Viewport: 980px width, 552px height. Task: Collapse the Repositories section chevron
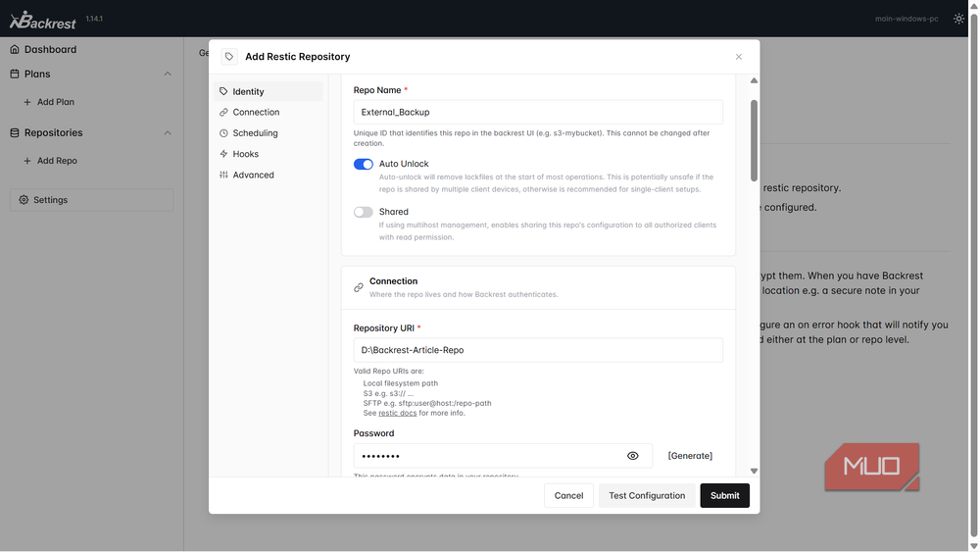point(168,132)
